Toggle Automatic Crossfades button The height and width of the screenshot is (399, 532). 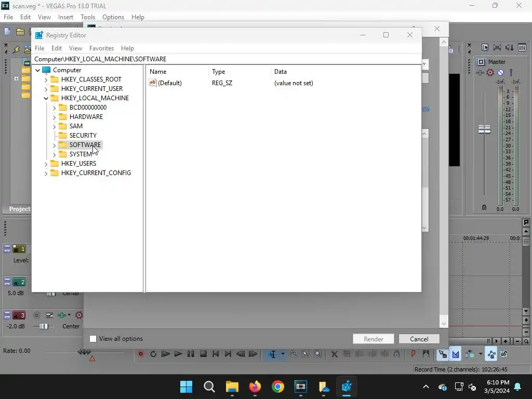click(455, 354)
